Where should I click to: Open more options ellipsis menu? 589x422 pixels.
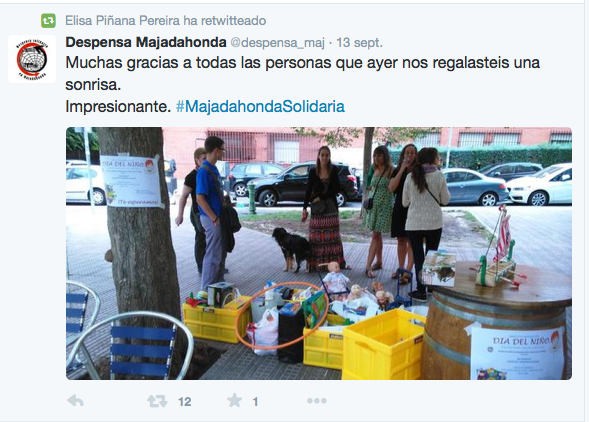point(317,401)
